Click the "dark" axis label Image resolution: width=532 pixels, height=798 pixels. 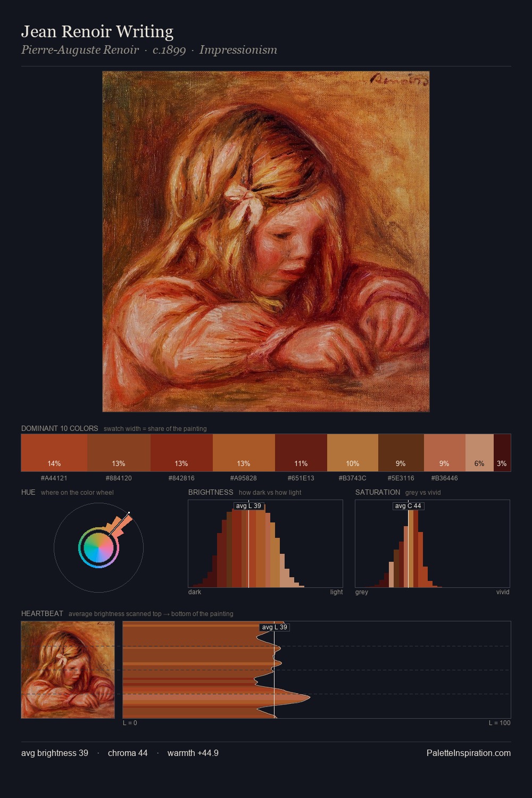195,592
